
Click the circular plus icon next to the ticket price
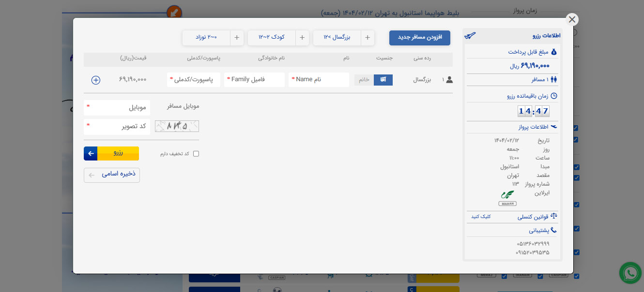point(95,80)
